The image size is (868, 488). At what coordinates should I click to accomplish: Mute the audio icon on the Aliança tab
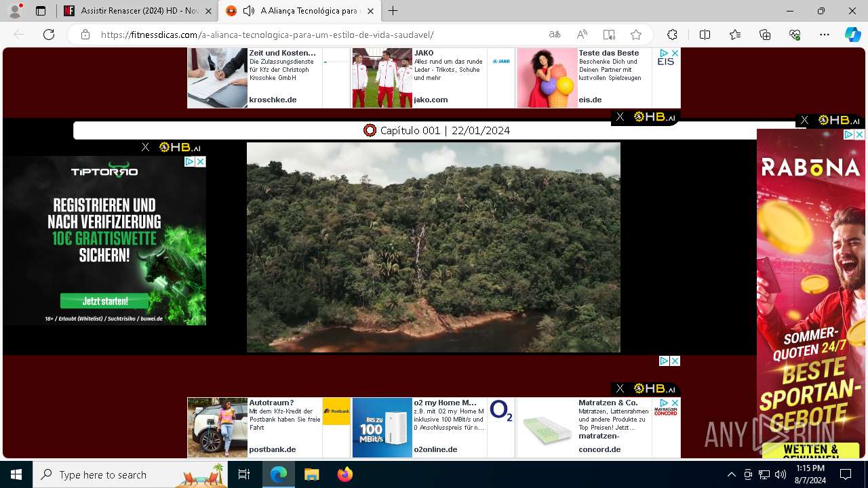click(x=249, y=11)
